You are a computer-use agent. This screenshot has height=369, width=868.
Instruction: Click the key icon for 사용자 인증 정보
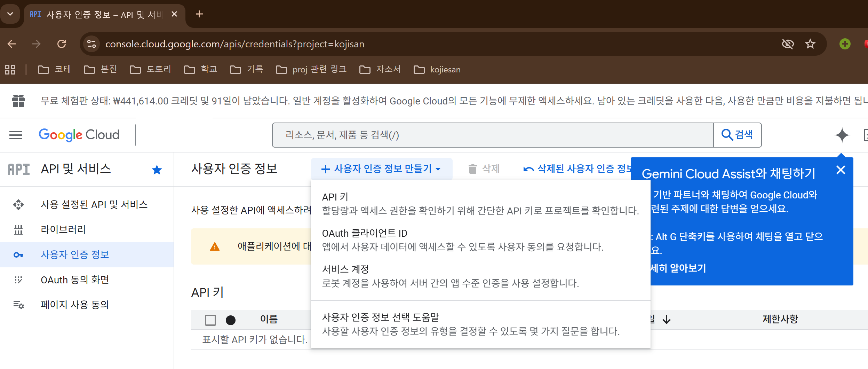pyautogui.click(x=18, y=255)
